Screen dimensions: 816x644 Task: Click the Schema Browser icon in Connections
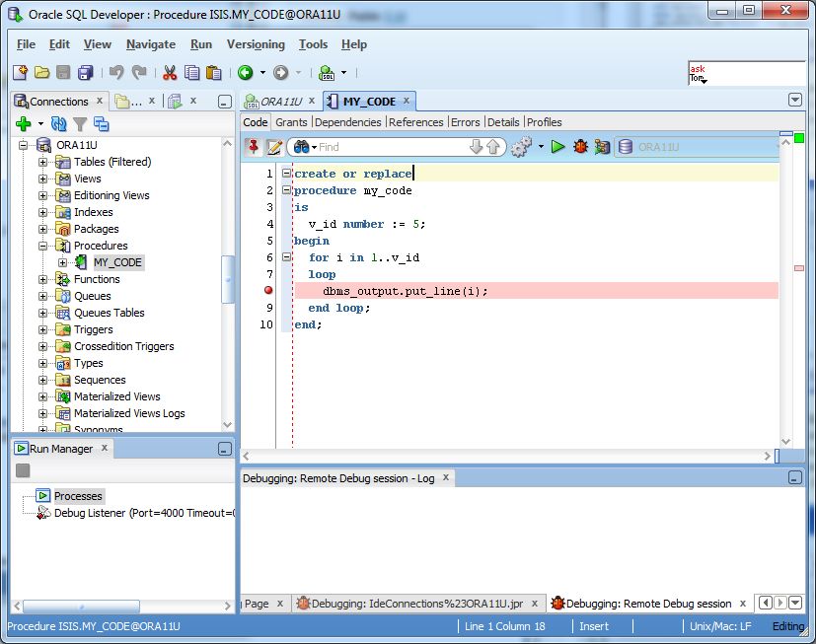(101, 124)
